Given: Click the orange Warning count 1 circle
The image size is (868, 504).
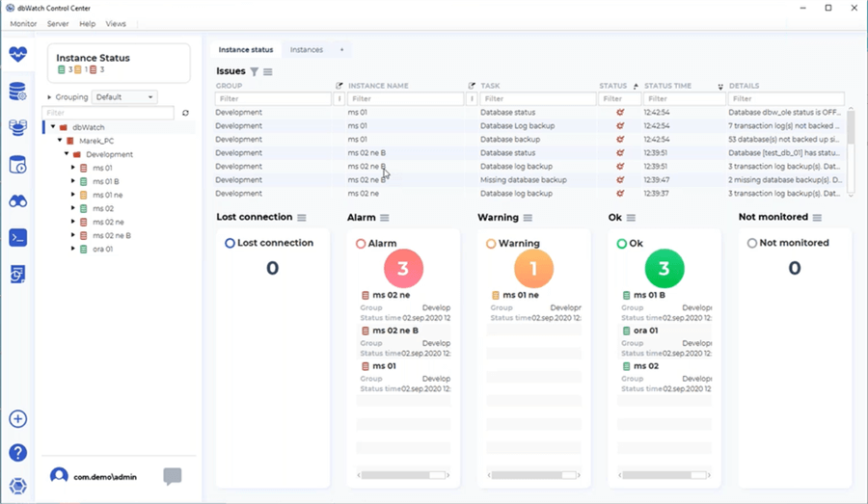Looking at the screenshot, I should 533,268.
